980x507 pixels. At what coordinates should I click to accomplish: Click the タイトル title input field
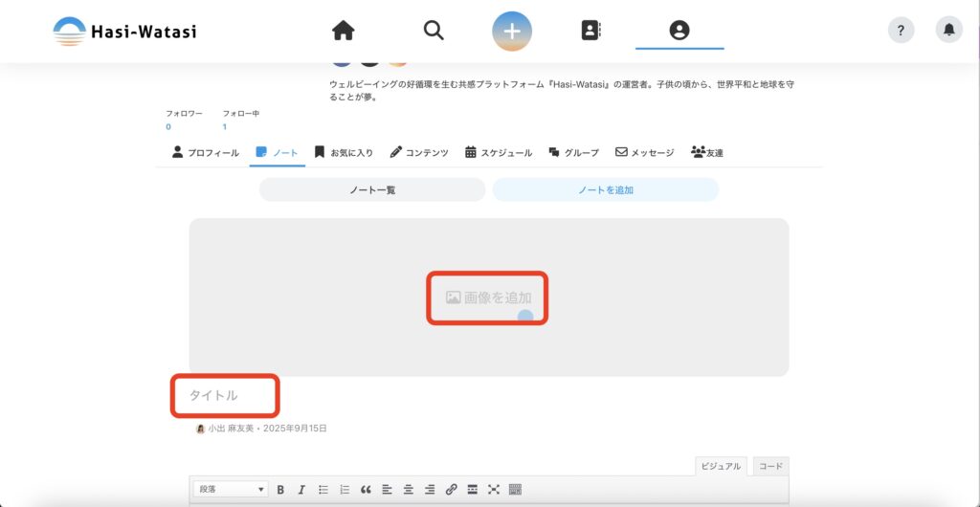(x=225, y=395)
